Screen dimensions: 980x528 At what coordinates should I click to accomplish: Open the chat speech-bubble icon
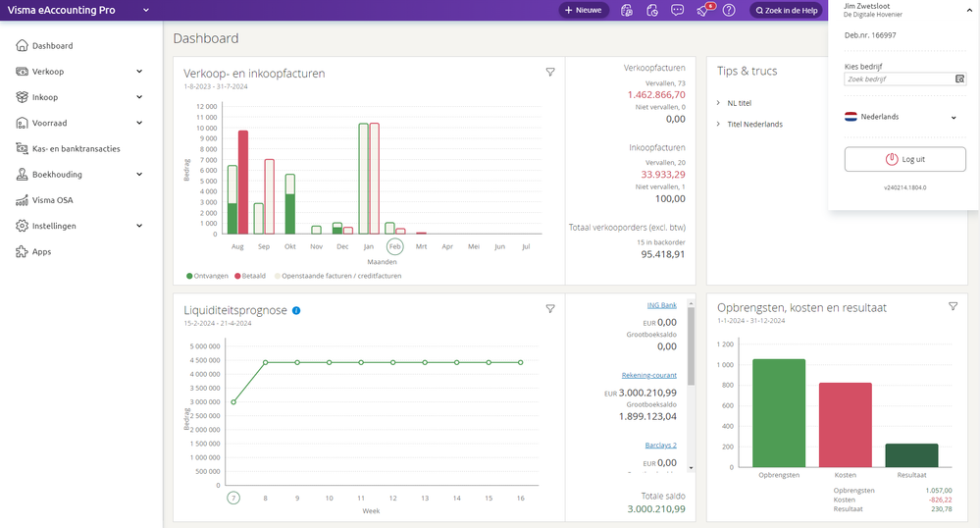click(678, 10)
